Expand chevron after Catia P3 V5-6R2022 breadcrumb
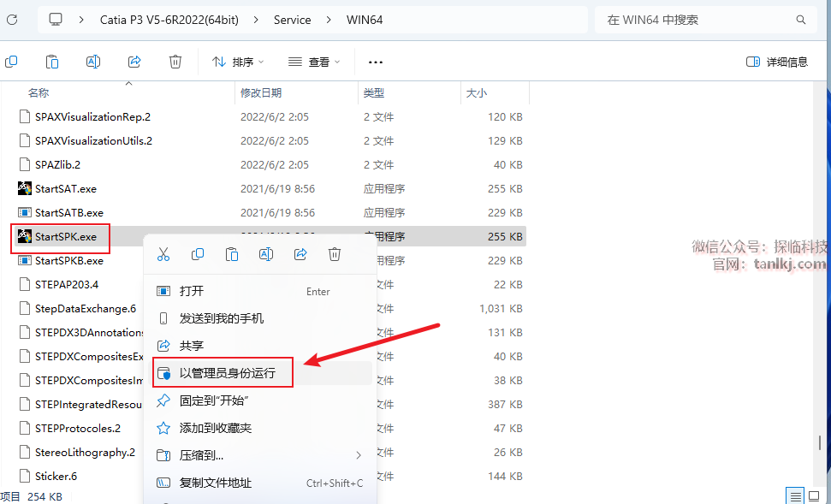Image resolution: width=831 pixels, height=504 pixels. point(257,20)
